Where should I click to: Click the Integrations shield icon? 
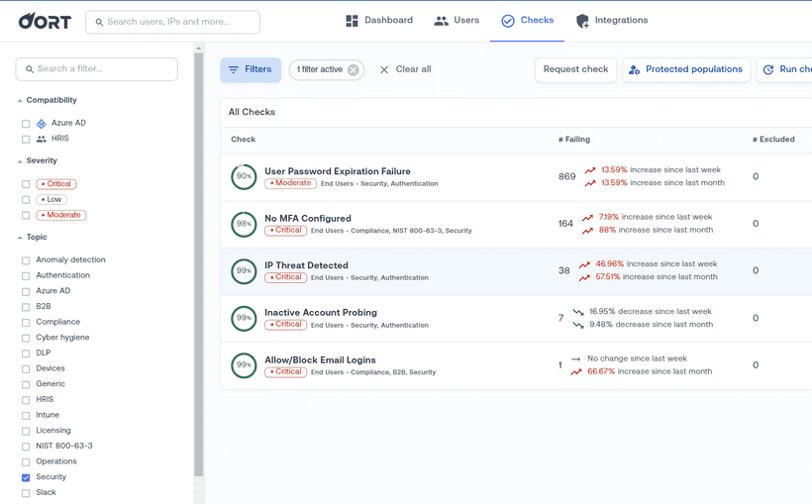coord(582,21)
